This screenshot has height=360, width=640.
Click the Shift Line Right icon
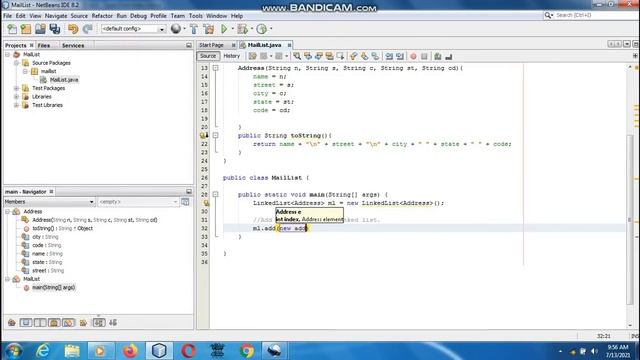[x=400, y=56]
